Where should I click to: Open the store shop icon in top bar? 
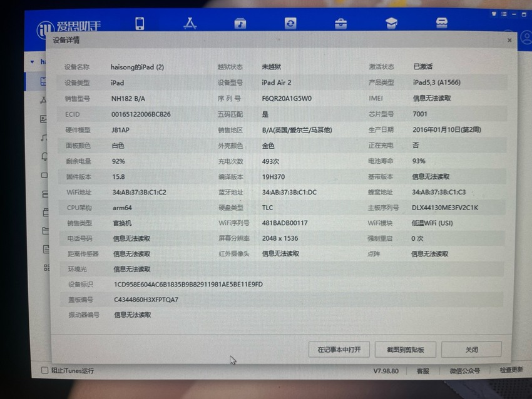click(441, 23)
